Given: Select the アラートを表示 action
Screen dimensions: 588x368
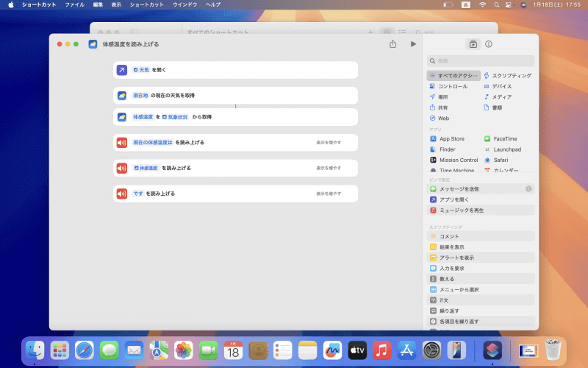Looking at the screenshot, I should point(481,258).
